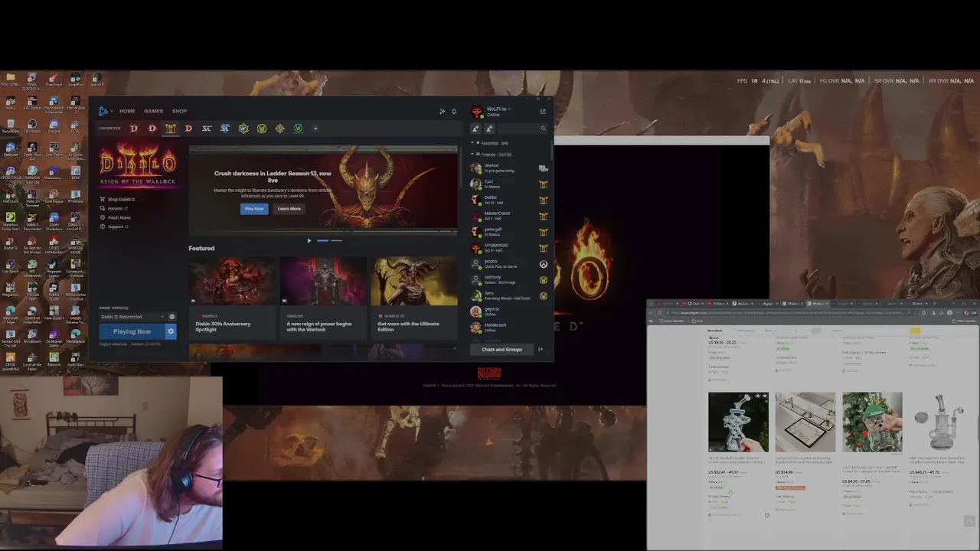Play the news carousel
The image size is (980, 551).
[x=309, y=240]
